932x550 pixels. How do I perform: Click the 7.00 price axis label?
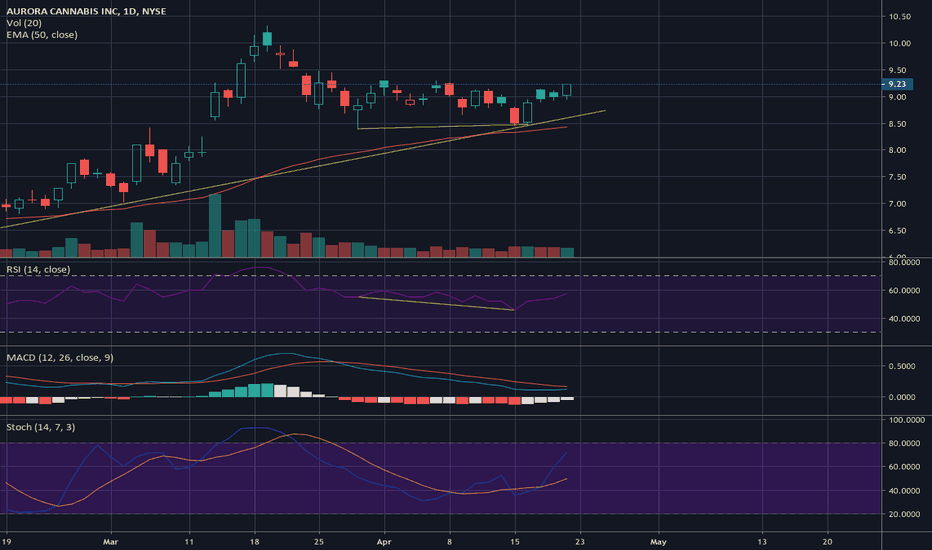(898, 204)
